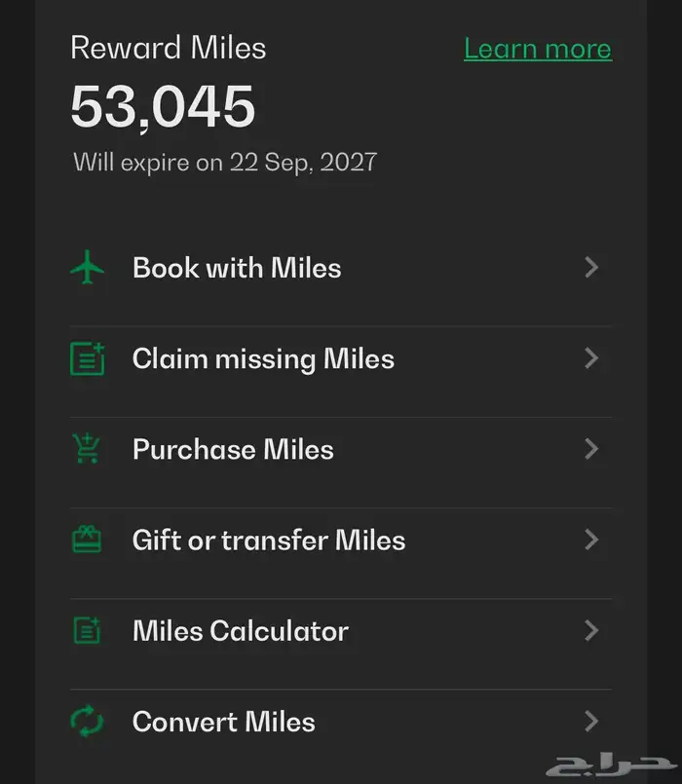Choose Claim missing Miles option
Image resolution: width=682 pixels, height=784 pixels.
pyautogui.click(x=263, y=358)
